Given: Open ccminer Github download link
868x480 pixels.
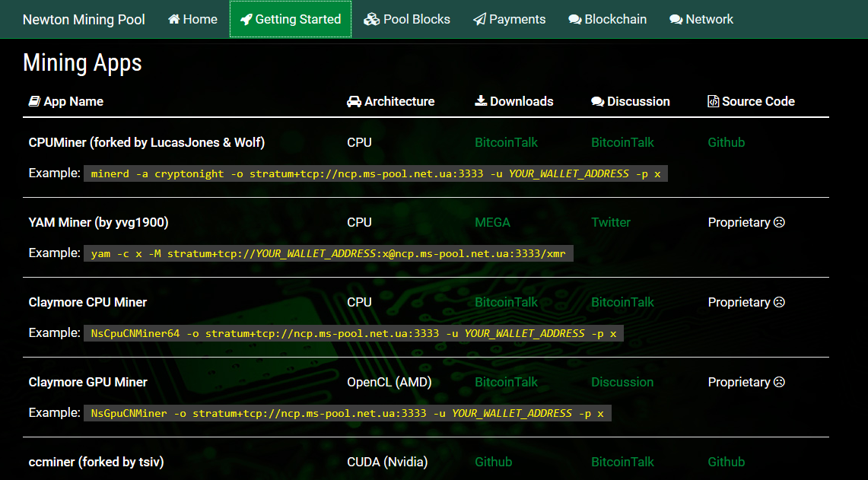Looking at the screenshot, I should (493, 462).
